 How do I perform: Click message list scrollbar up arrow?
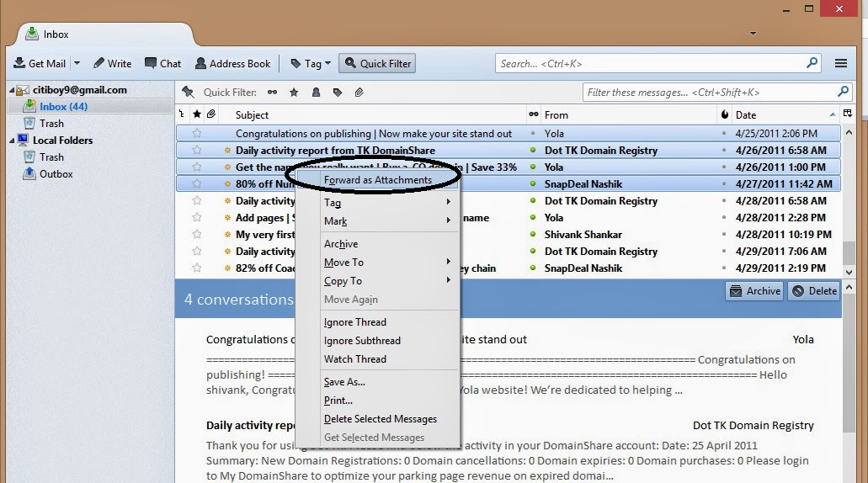click(x=849, y=133)
